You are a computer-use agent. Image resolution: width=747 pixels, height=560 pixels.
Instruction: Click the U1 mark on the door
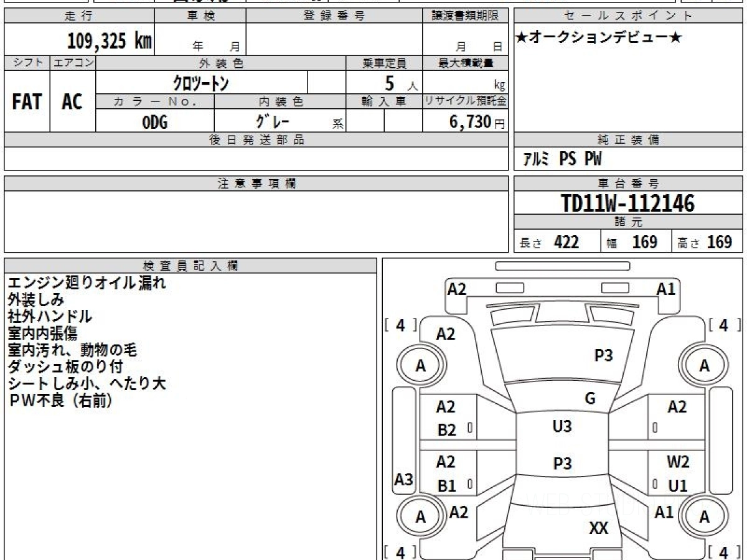[678, 486]
